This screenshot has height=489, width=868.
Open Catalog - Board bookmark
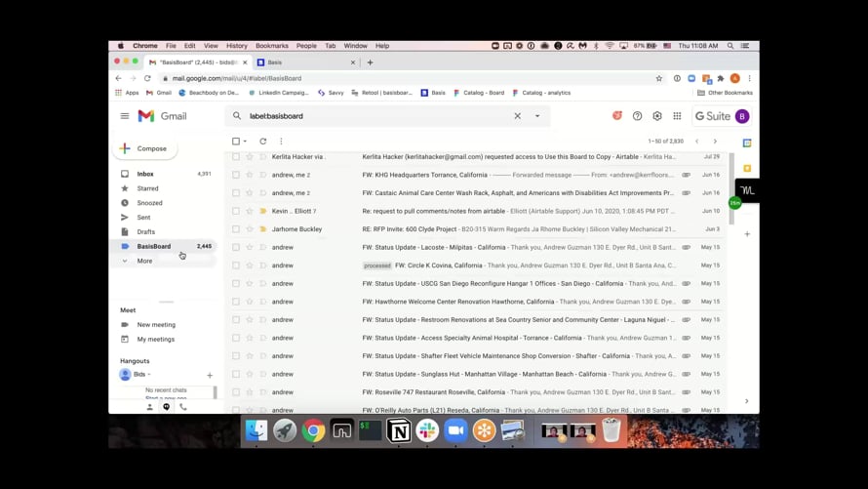[x=479, y=93]
